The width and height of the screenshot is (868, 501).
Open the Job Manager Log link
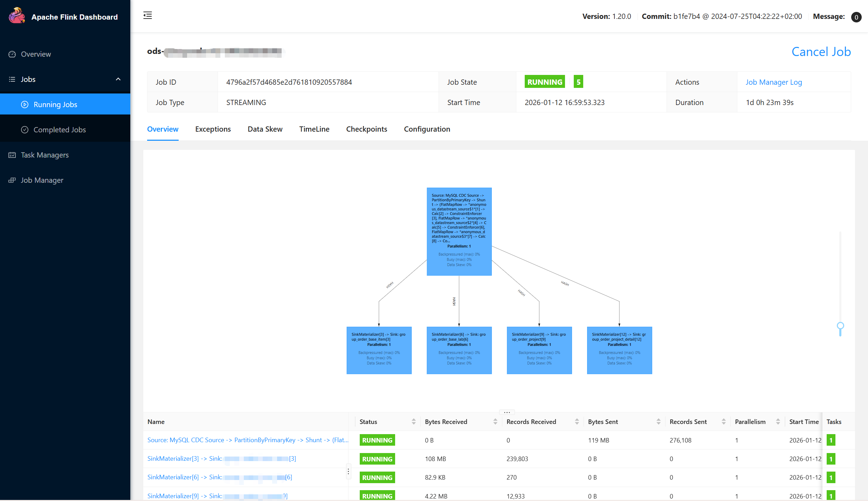tap(773, 82)
